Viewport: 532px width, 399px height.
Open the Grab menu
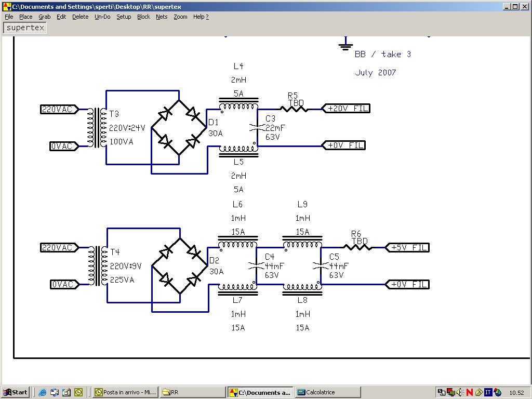click(x=45, y=17)
